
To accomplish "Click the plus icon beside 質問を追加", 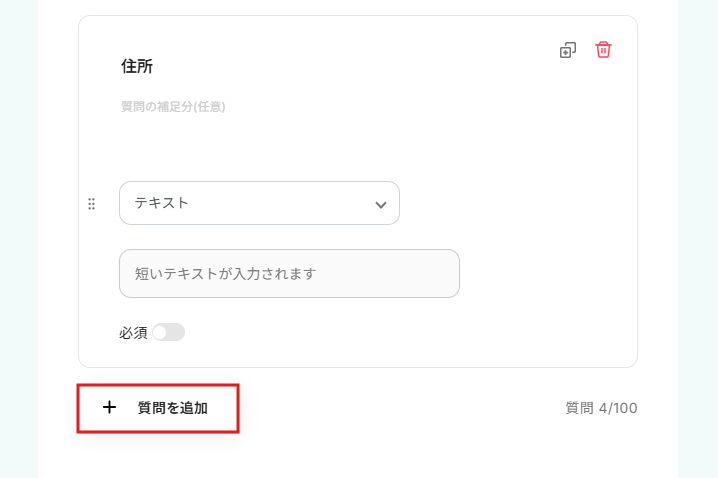I will pyautogui.click(x=109, y=408).
